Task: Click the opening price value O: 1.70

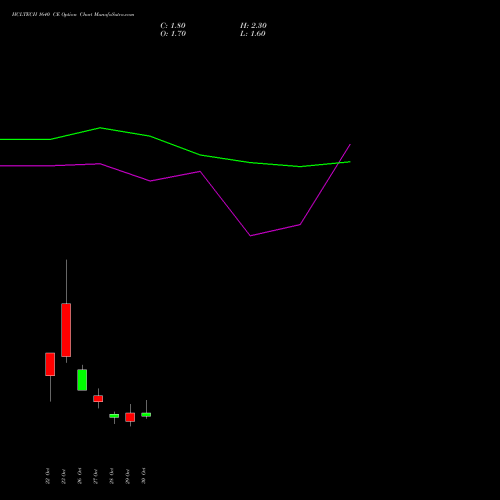Action: (x=173, y=34)
